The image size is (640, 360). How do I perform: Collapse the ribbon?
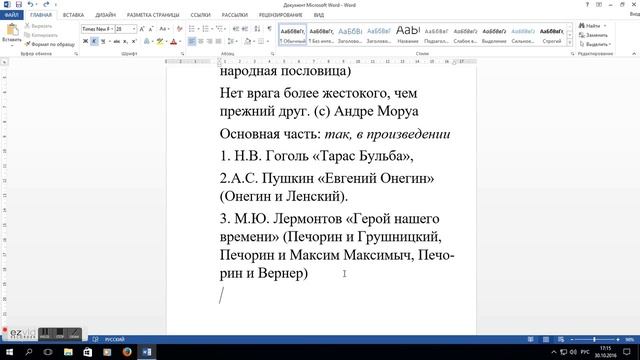tap(634, 53)
